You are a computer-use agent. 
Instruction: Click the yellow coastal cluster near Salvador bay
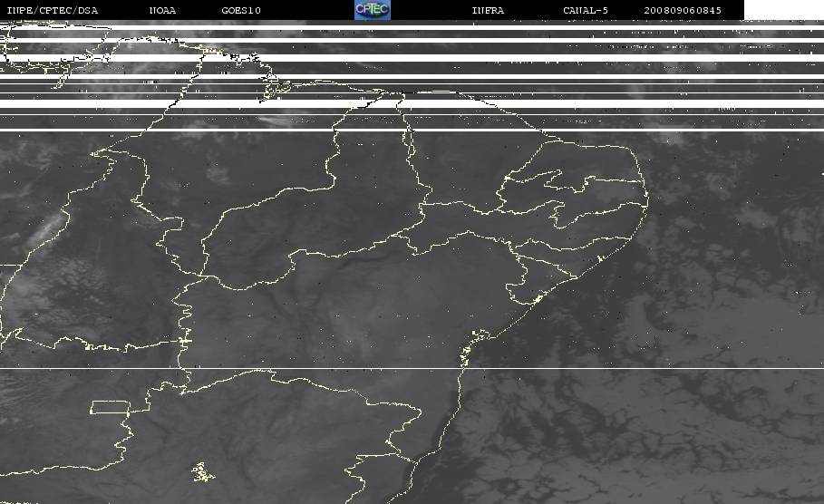point(537,299)
